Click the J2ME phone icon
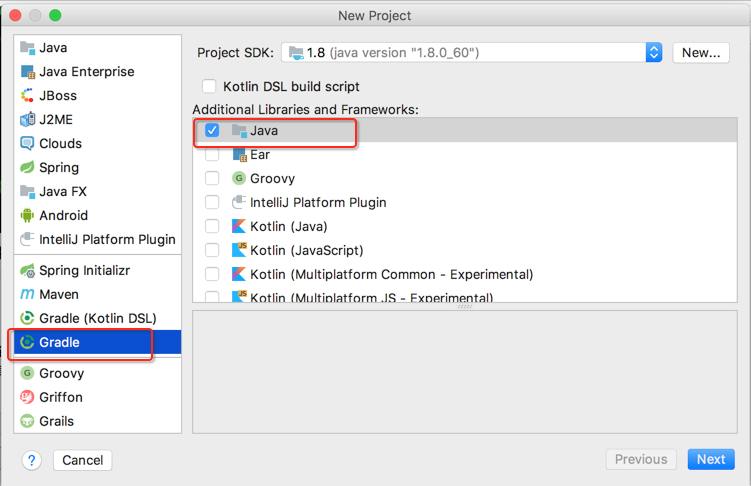 pyautogui.click(x=27, y=120)
